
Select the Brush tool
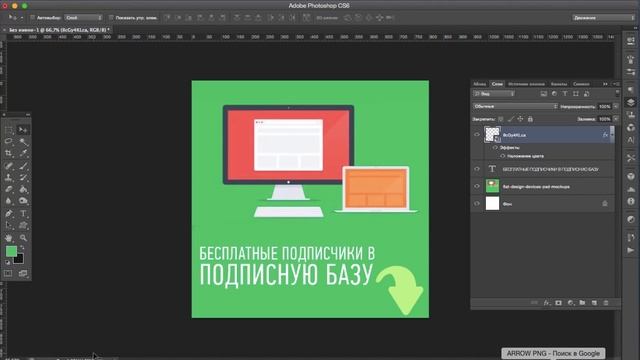(x=23, y=166)
